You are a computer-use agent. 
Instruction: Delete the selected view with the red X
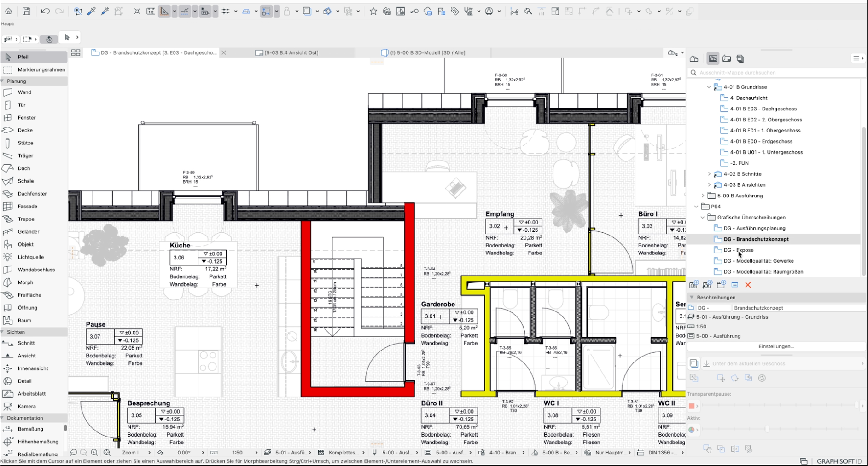[x=748, y=285]
